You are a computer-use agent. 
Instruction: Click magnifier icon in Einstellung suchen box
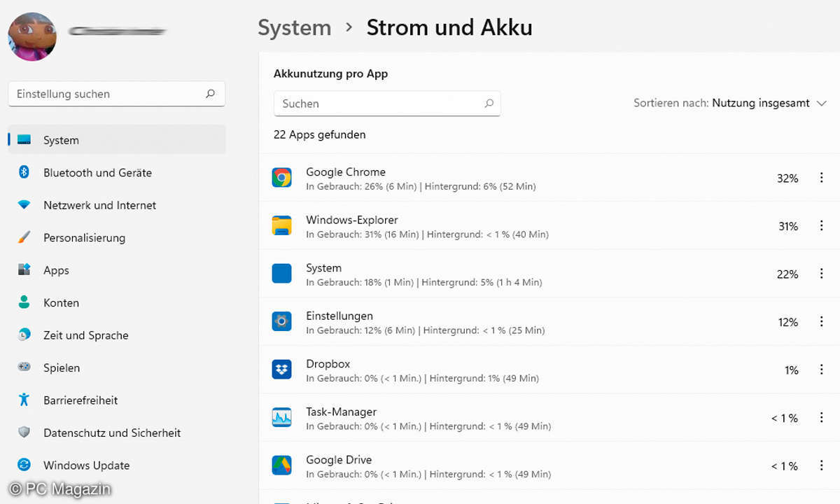click(x=210, y=94)
